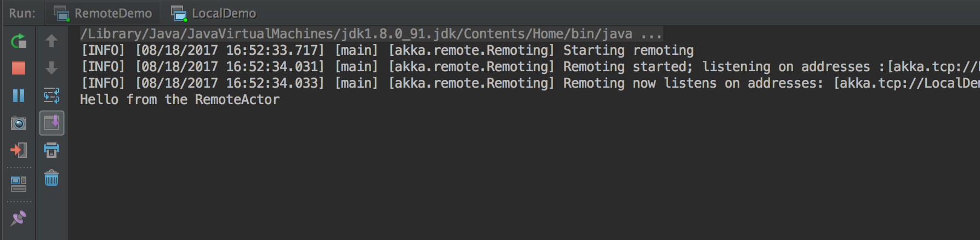Dump threads using camera icon
Viewport: 980px width, 240px height.
point(19,123)
